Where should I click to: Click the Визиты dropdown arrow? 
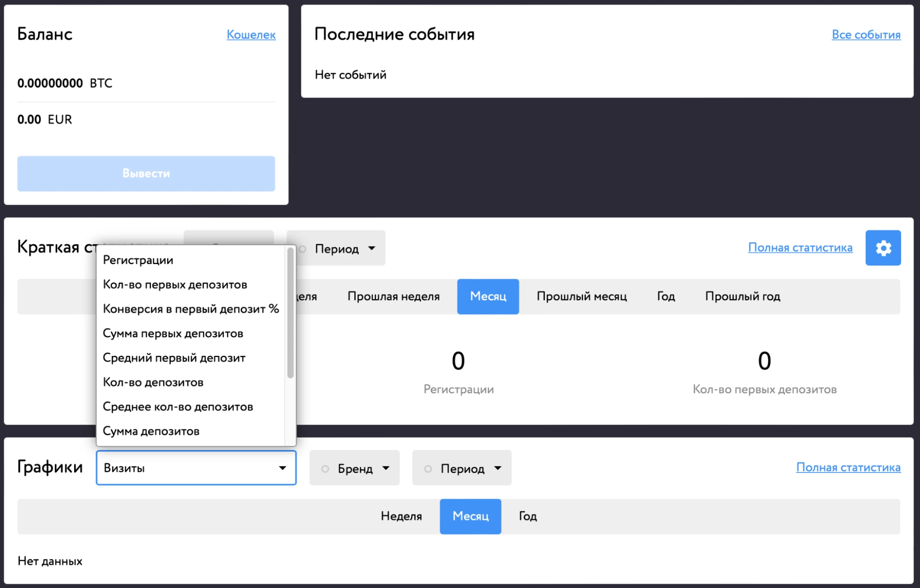[282, 468]
